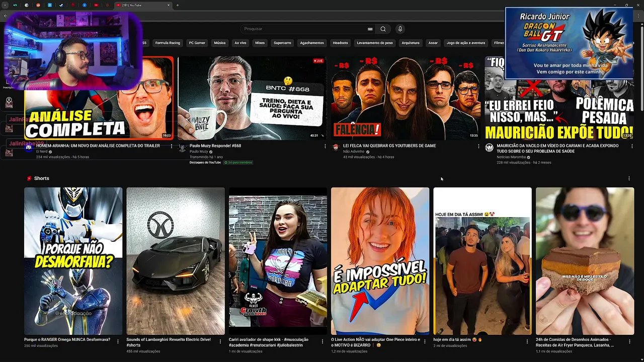Open options menu for Lei Felca video
This screenshot has height=362, width=644.
coord(478,146)
